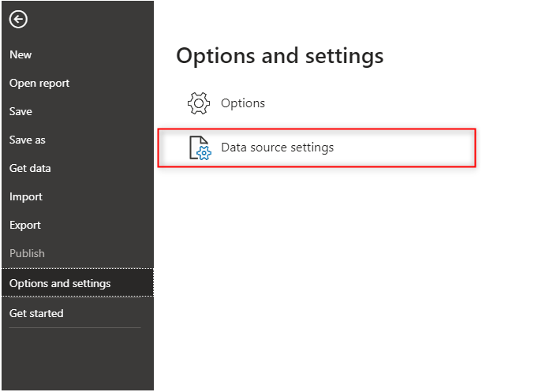The width and height of the screenshot is (538, 392).
Task: Open Data source settings label
Action: pyautogui.click(x=277, y=147)
